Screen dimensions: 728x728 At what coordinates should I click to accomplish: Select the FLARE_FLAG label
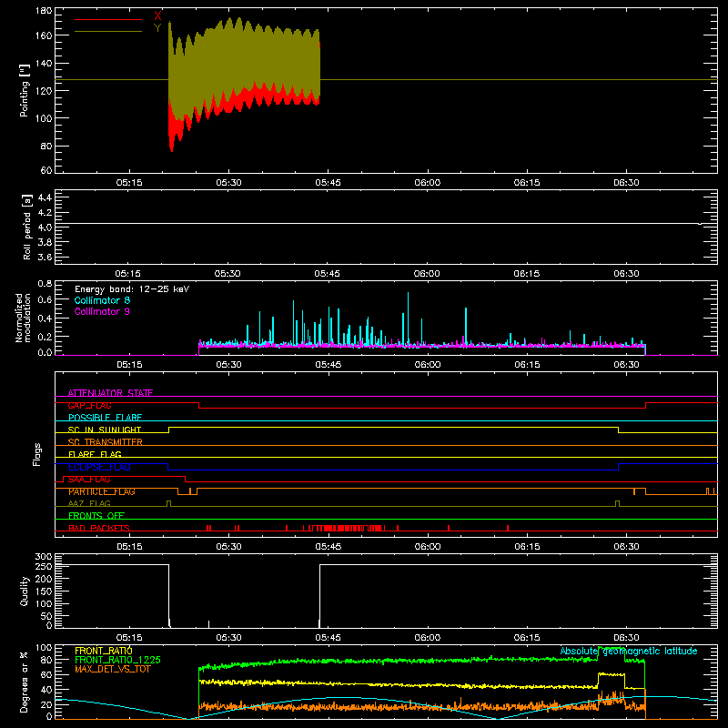click(x=95, y=454)
